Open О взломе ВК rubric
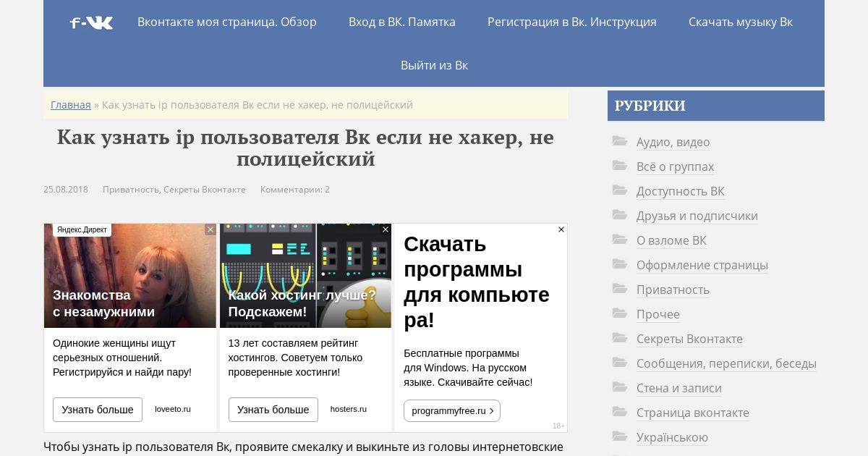 pyautogui.click(x=671, y=241)
